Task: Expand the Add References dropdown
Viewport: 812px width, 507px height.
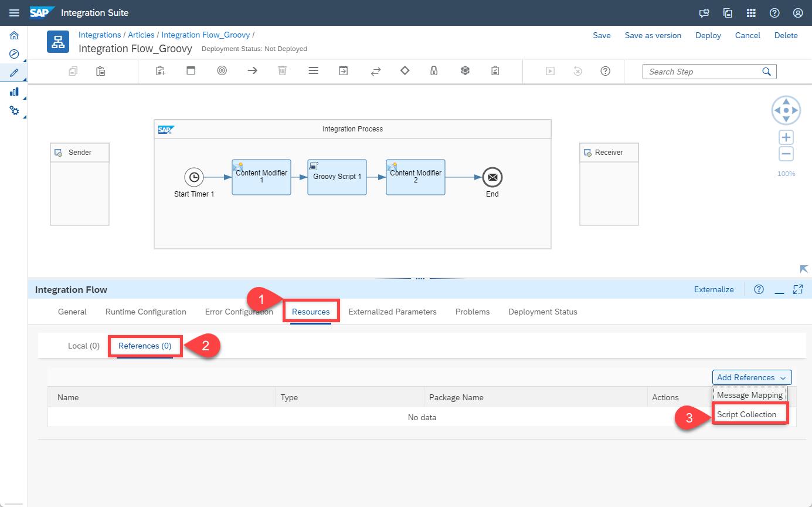Action: (752, 377)
